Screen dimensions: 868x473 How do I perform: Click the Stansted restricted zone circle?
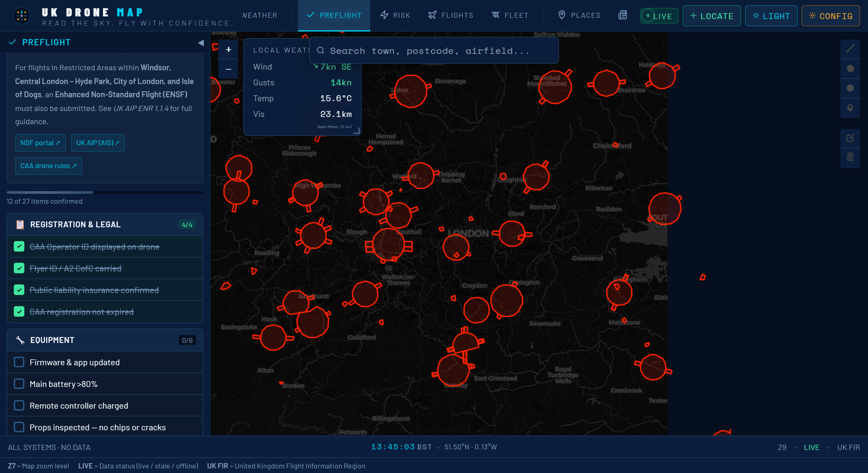click(x=555, y=87)
